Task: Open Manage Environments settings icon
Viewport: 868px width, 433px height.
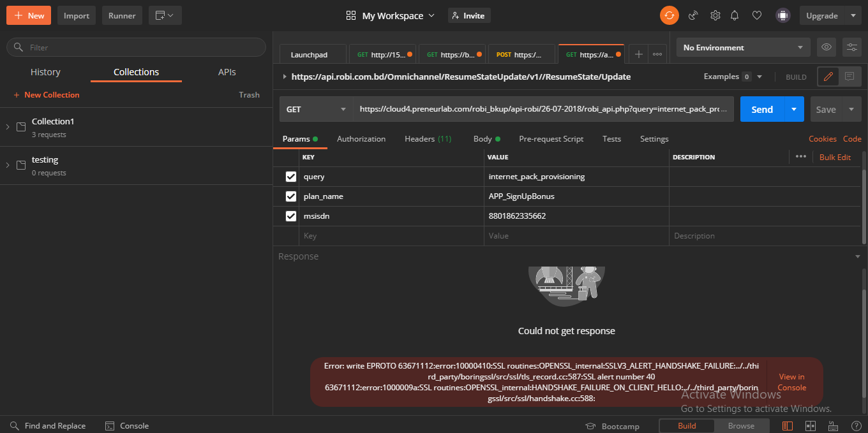Action: [x=851, y=47]
